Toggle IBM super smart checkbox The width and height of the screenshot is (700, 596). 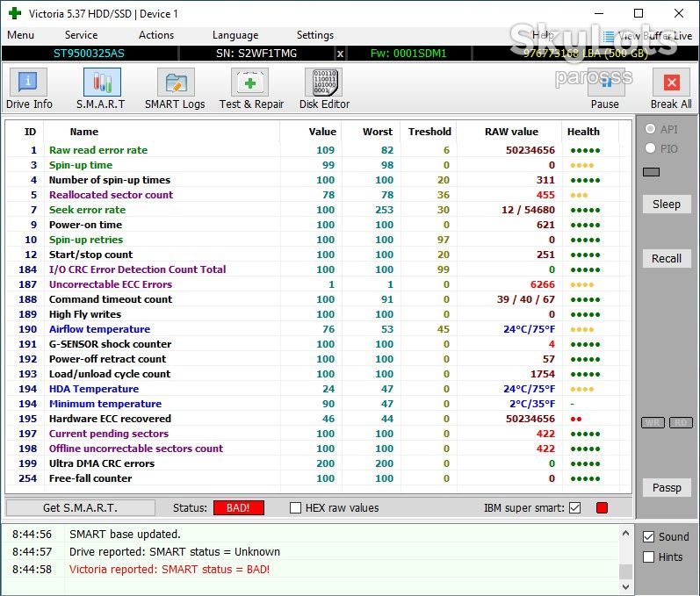575,507
